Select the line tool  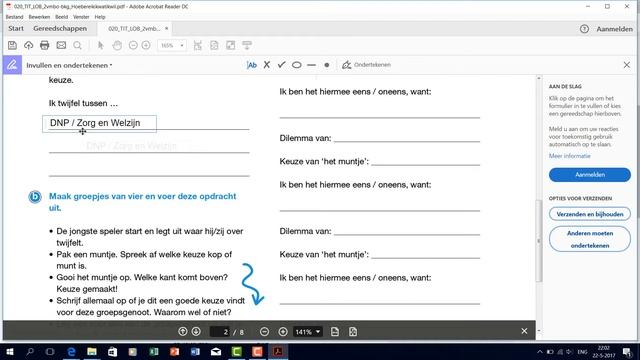311,65
